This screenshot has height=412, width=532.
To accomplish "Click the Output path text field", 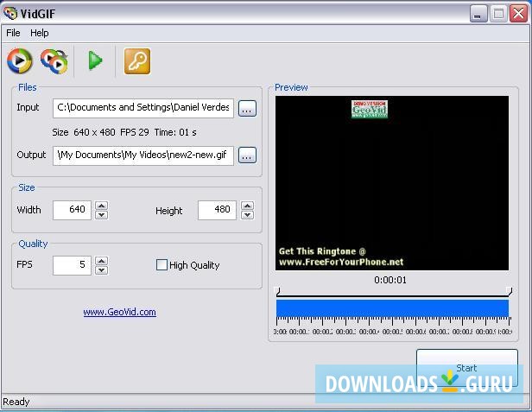I will tap(142, 155).
